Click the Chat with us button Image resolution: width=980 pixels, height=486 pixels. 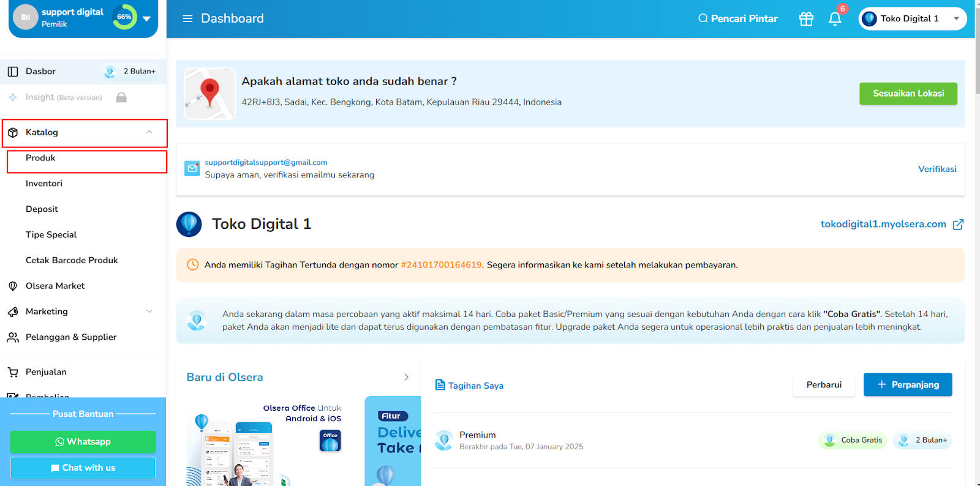tap(83, 468)
